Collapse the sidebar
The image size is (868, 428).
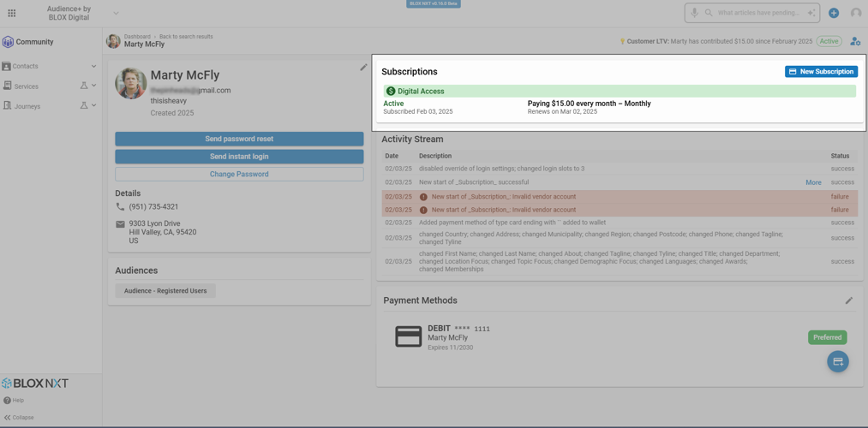point(18,418)
